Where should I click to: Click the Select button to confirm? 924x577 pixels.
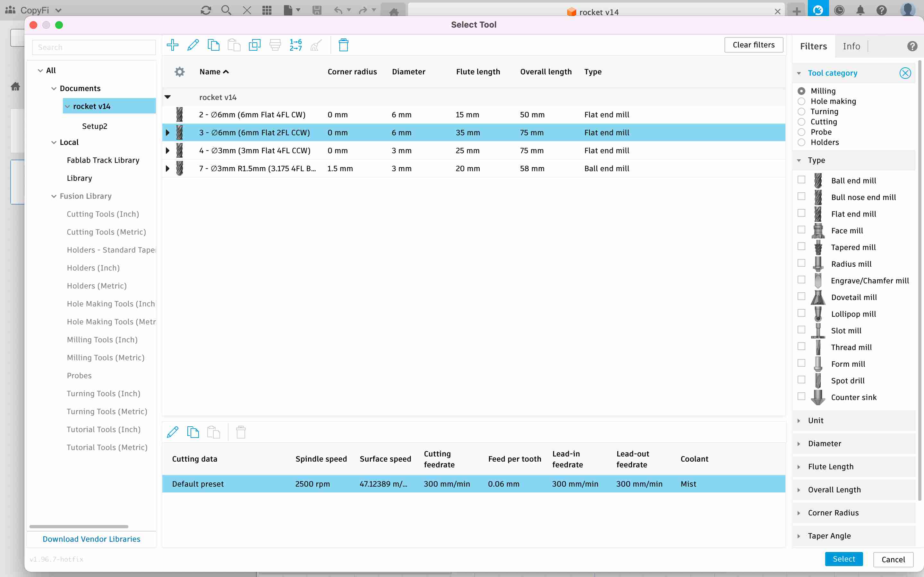pos(844,559)
